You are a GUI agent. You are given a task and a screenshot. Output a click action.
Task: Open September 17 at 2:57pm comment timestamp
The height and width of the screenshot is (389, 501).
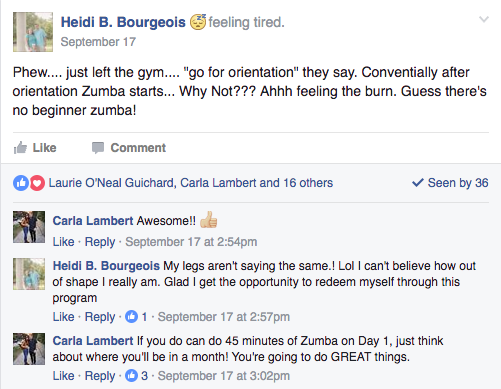pos(224,317)
